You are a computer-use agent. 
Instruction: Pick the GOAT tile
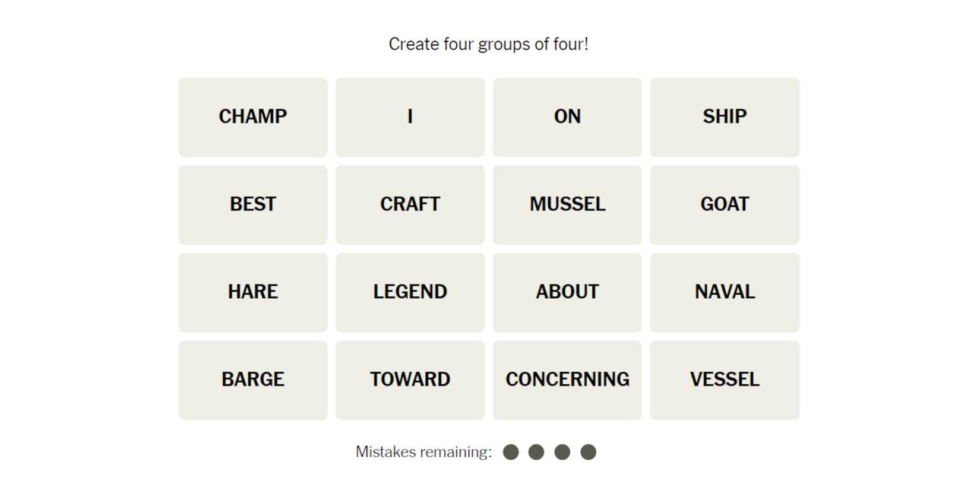725,205
